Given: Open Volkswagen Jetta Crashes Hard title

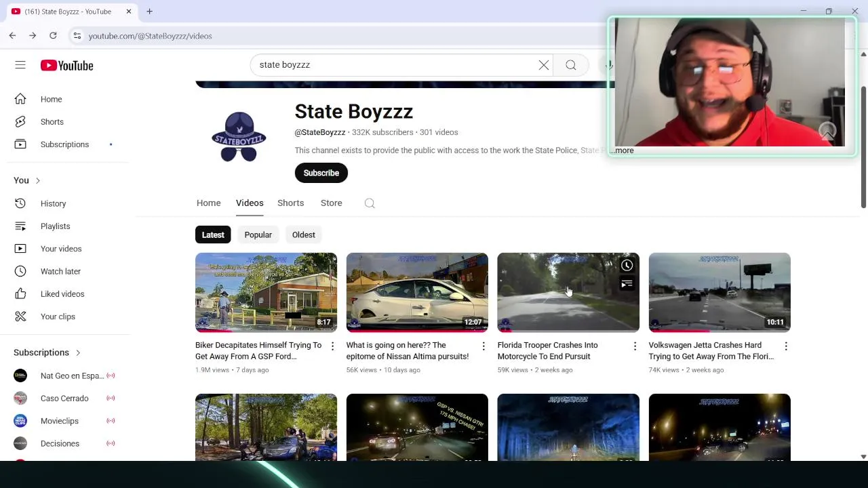Looking at the screenshot, I should (711, 351).
